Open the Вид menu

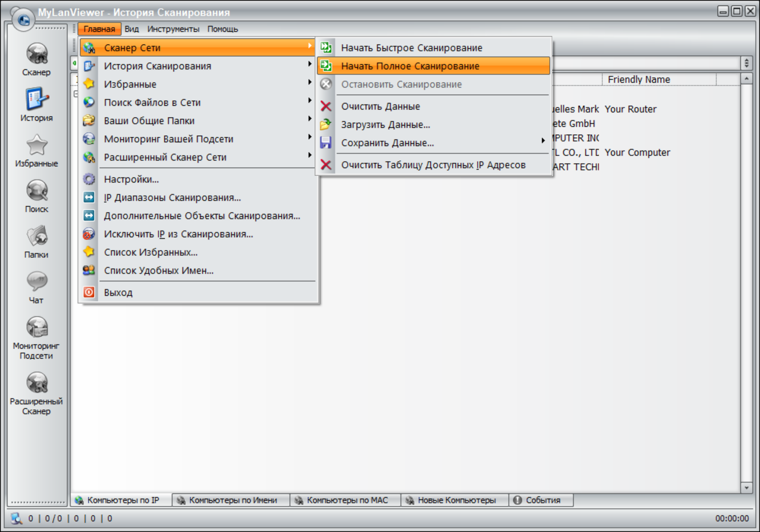point(132,29)
